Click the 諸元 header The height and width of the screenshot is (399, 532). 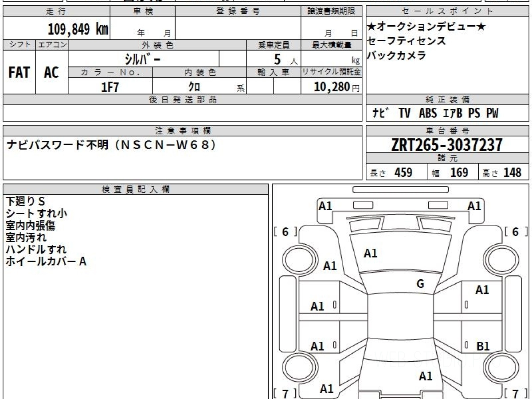pyautogui.click(x=448, y=158)
